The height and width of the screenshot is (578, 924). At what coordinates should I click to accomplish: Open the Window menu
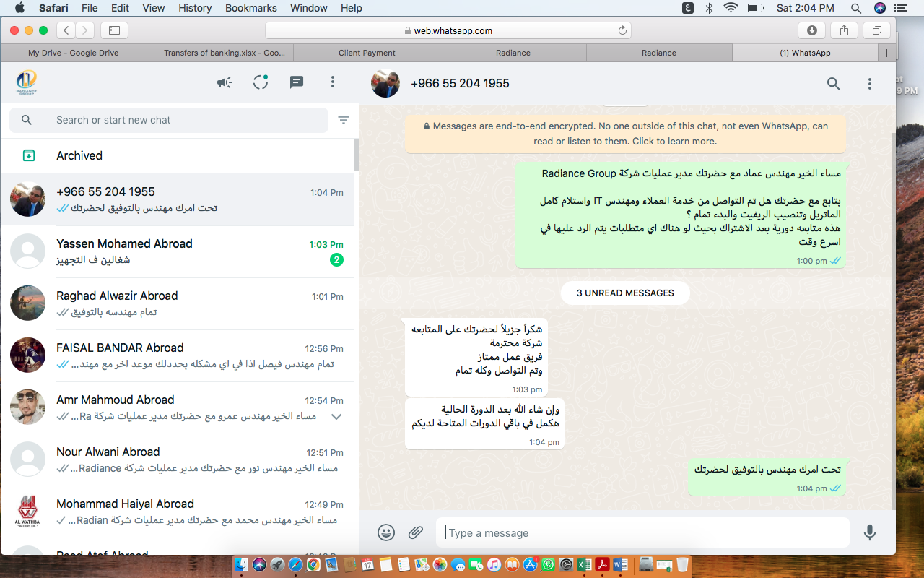point(308,8)
